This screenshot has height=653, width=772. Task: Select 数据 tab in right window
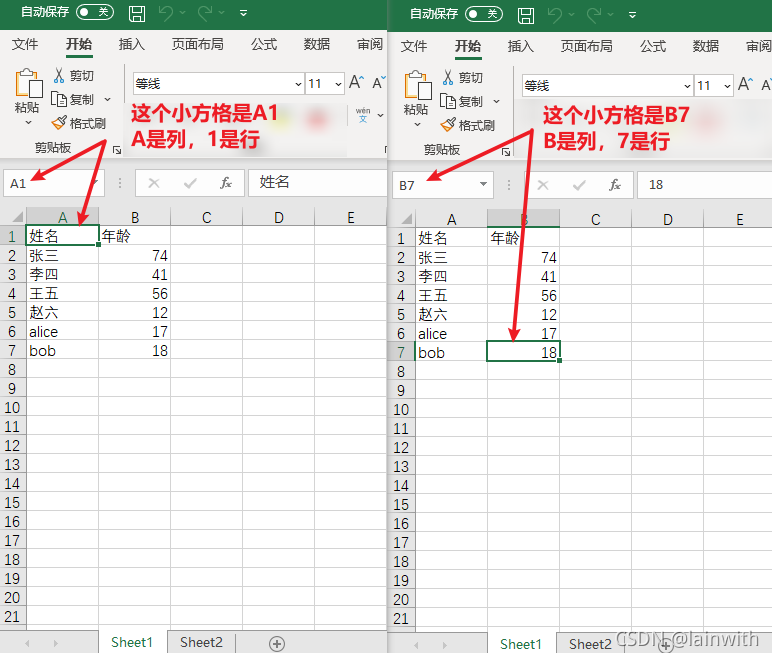click(706, 46)
